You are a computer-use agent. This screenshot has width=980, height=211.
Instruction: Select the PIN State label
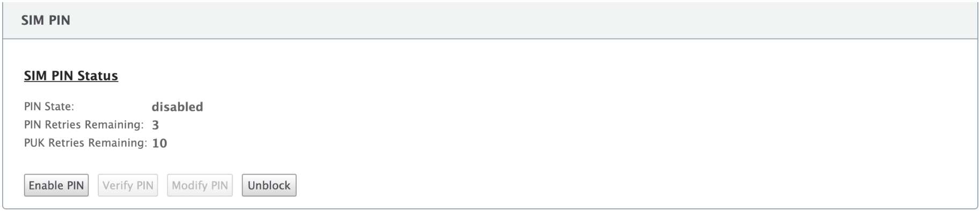[x=49, y=107]
